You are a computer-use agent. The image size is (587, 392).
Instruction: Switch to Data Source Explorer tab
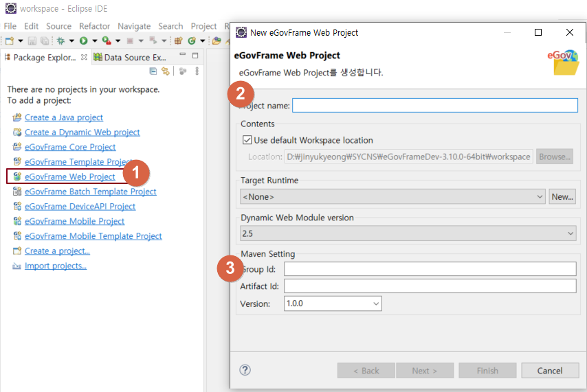[130, 57]
